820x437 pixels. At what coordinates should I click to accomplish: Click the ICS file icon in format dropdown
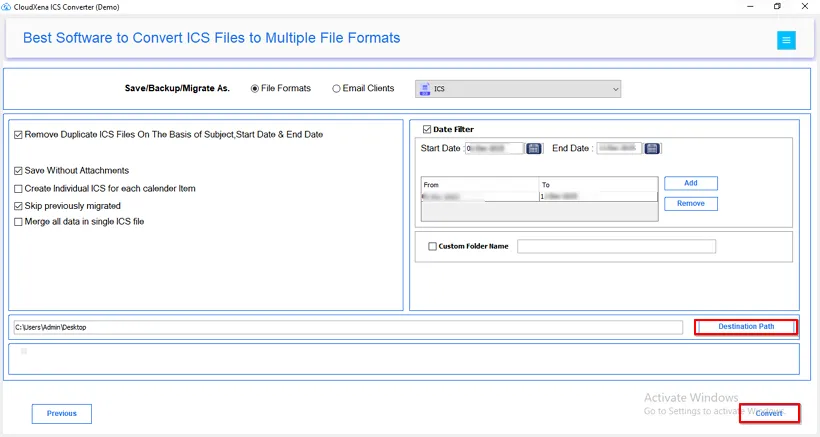coord(425,89)
